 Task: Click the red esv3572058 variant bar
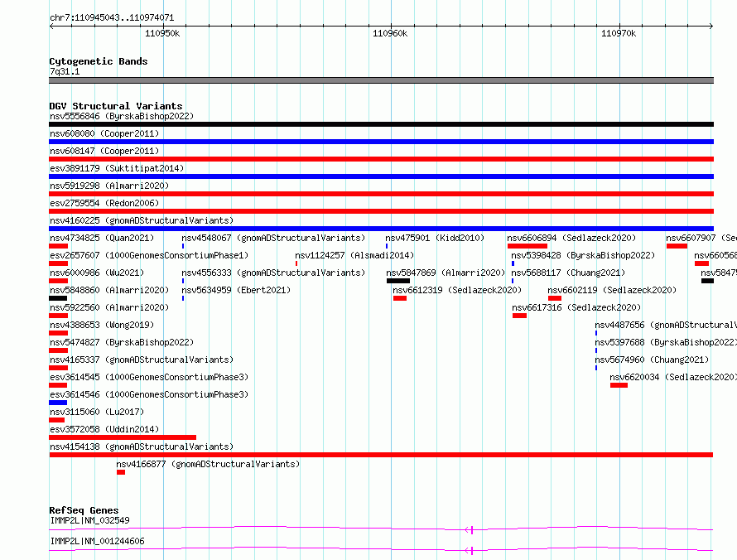point(123,437)
